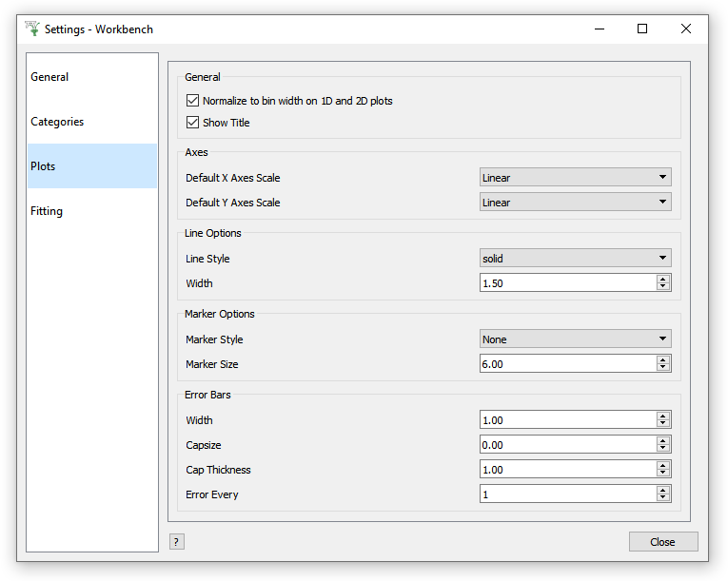This screenshot has height=581, width=728.
Task: Increase Line Width with up arrow
Action: [x=663, y=279]
